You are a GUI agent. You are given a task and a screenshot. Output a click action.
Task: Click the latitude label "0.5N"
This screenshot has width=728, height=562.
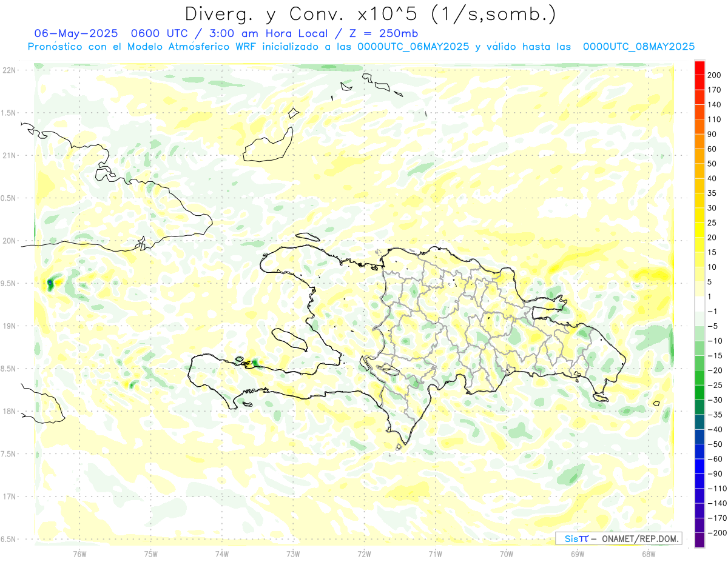tap(9, 198)
